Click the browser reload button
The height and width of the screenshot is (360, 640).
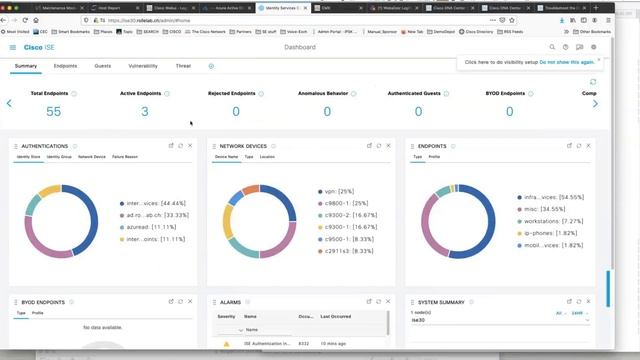(x=25, y=20)
